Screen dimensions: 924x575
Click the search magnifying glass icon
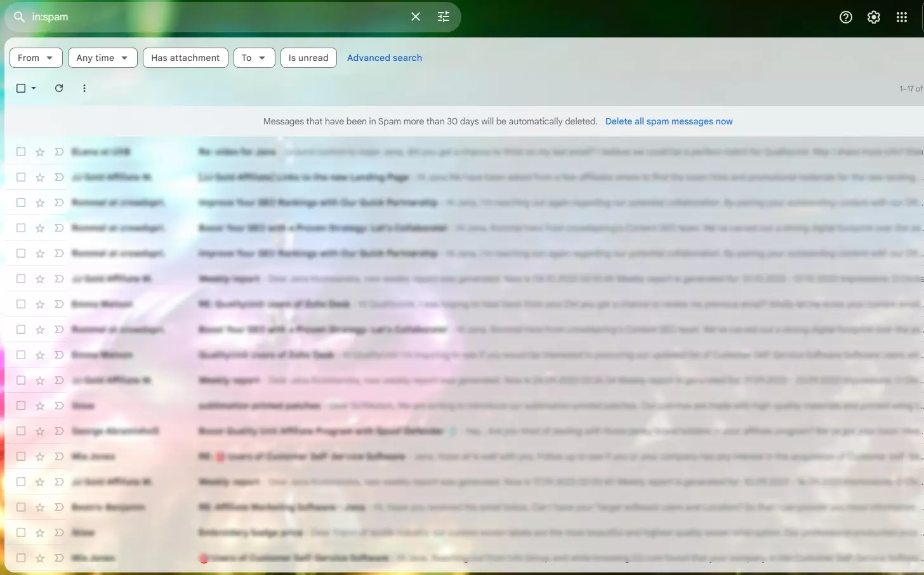pos(18,17)
